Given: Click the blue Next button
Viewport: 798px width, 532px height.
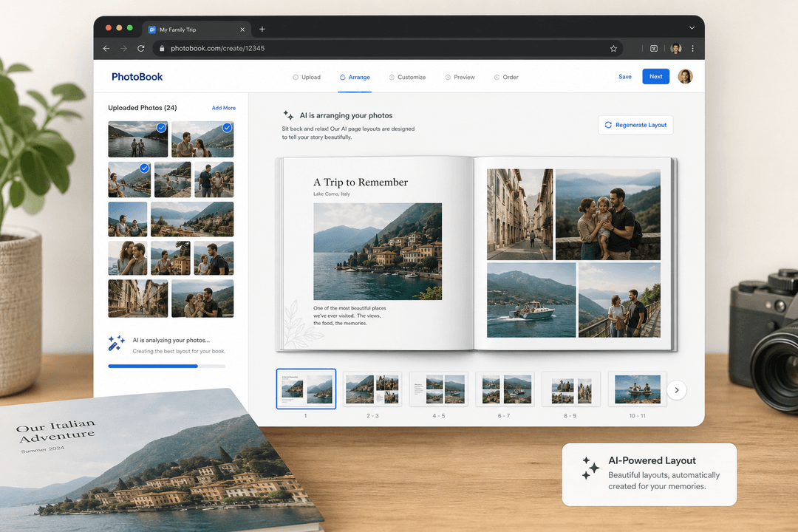Looking at the screenshot, I should pyautogui.click(x=655, y=76).
